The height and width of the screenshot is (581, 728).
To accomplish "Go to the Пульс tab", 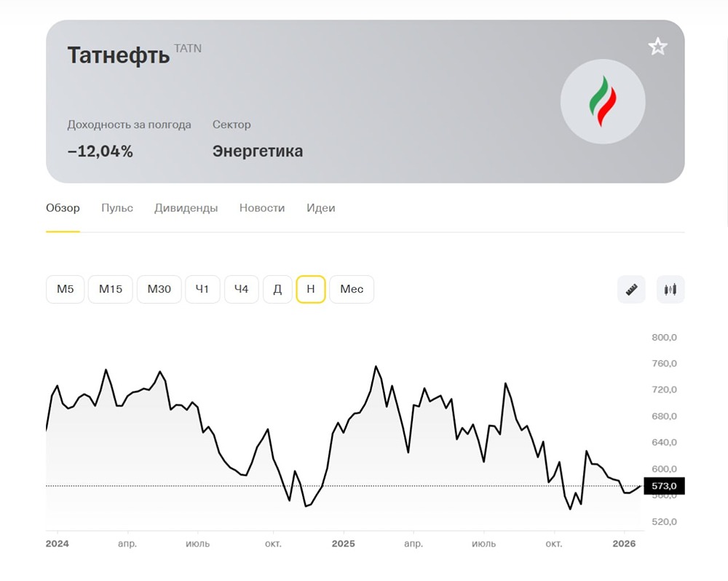I will (x=117, y=208).
